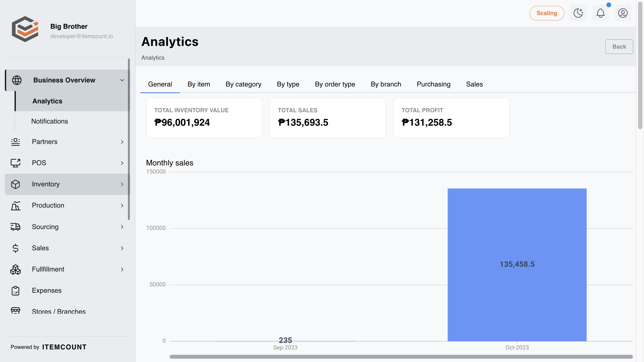Expand the Inventory chevron

(122, 184)
